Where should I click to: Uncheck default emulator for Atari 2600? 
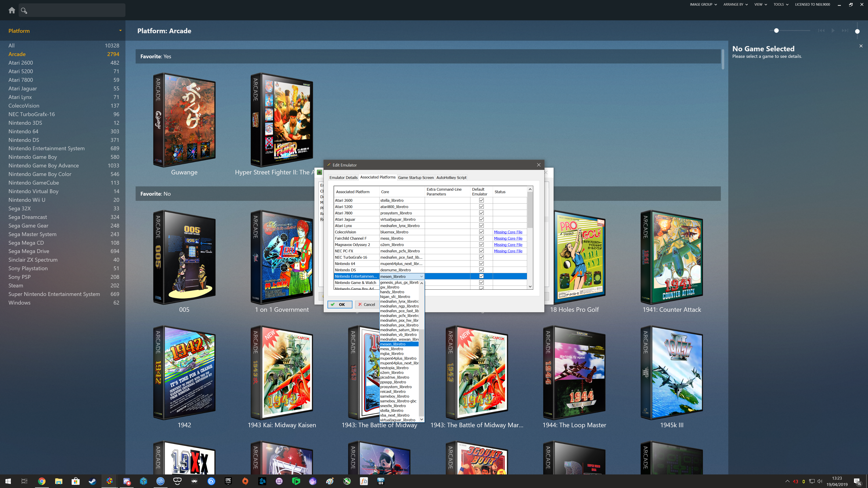coord(481,200)
